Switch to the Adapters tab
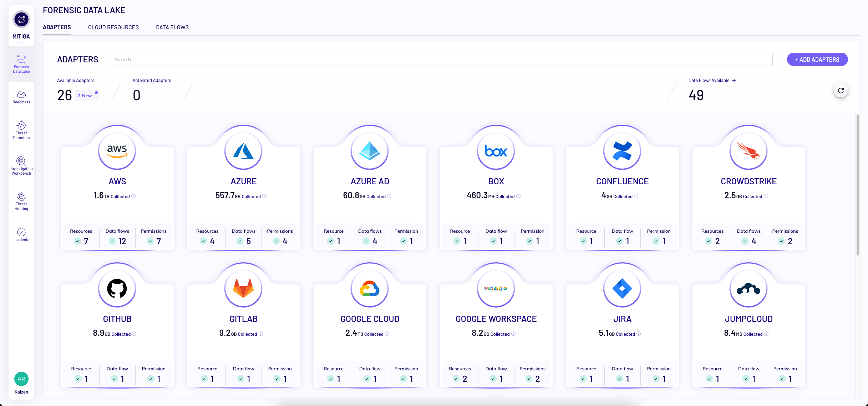 [57, 27]
